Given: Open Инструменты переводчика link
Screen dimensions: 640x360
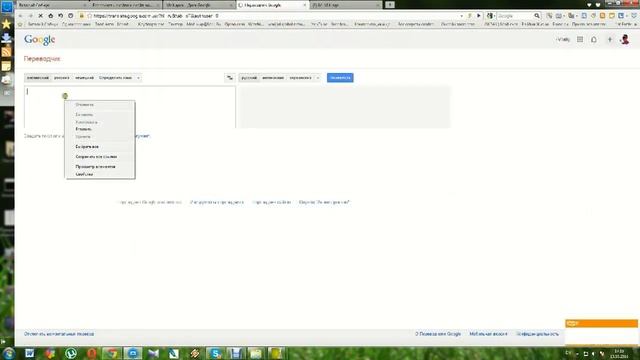Looking at the screenshot, I should 217,202.
